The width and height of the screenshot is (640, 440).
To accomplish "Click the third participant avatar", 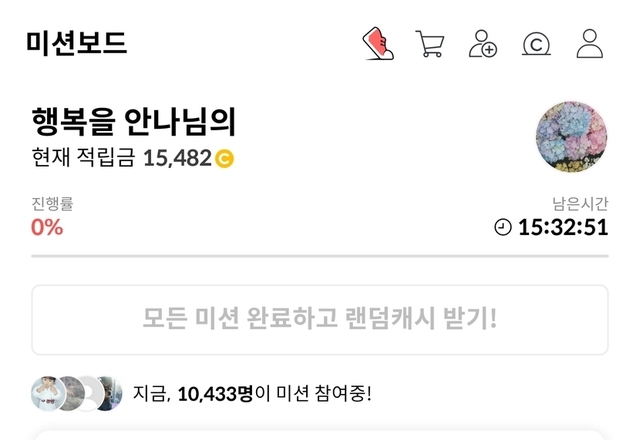I will pyautogui.click(x=90, y=393).
